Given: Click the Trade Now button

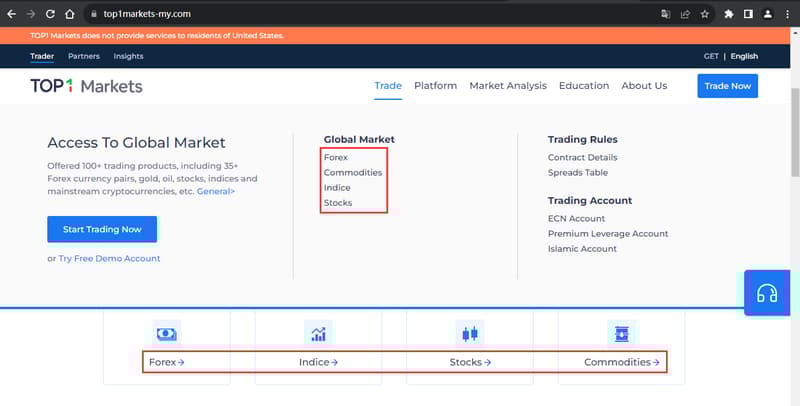Looking at the screenshot, I should click(728, 86).
